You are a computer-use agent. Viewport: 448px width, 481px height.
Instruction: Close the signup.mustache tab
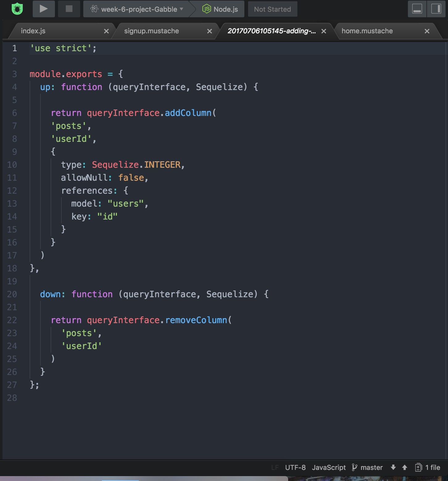point(209,31)
